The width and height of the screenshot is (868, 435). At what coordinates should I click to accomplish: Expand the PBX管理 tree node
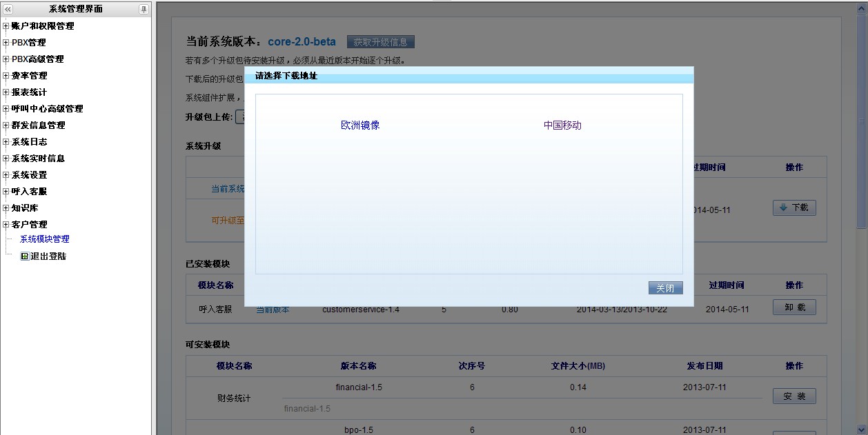(6, 43)
